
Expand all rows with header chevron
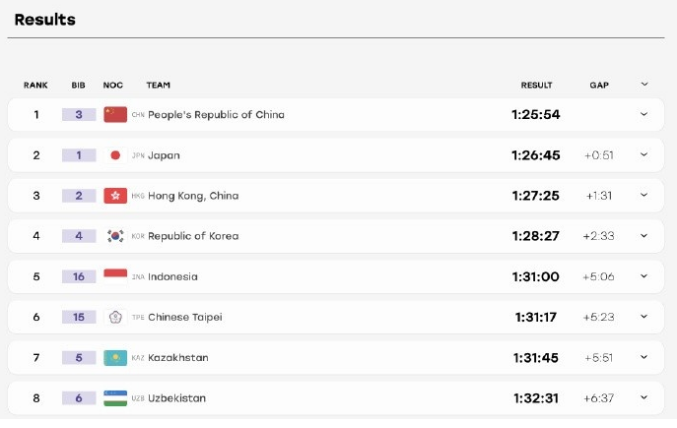pyautogui.click(x=644, y=84)
